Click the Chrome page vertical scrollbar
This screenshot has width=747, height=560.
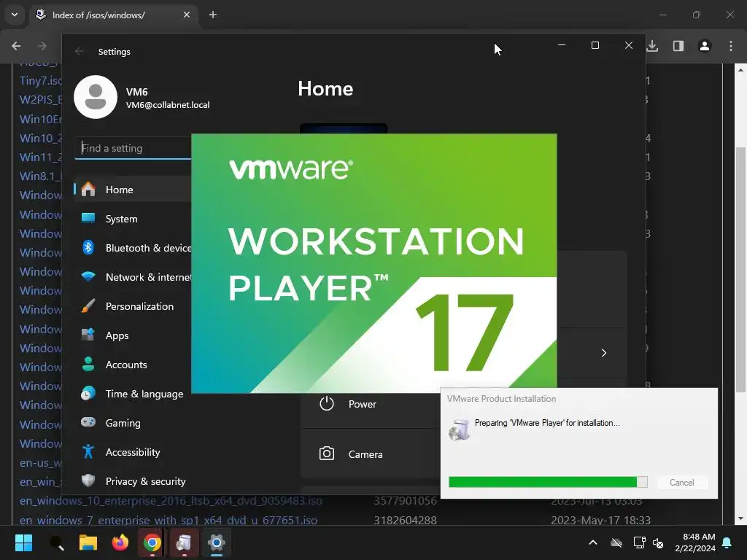tap(741, 270)
